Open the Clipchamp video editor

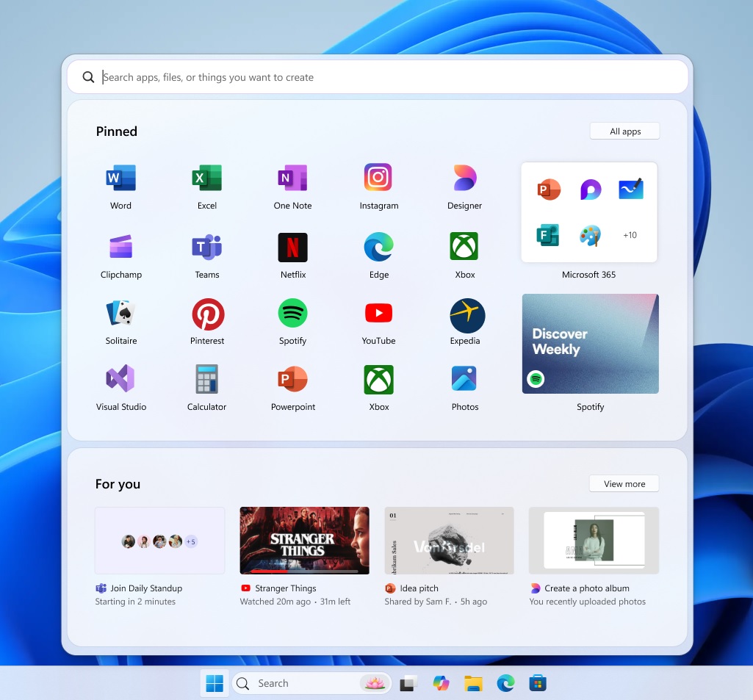tap(120, 248)
